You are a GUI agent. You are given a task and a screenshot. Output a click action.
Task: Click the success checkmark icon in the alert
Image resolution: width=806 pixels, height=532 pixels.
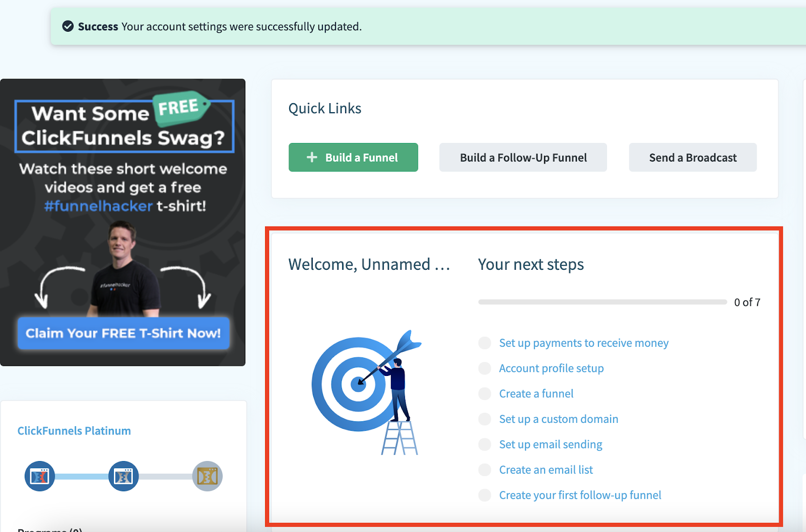point(68,26)
